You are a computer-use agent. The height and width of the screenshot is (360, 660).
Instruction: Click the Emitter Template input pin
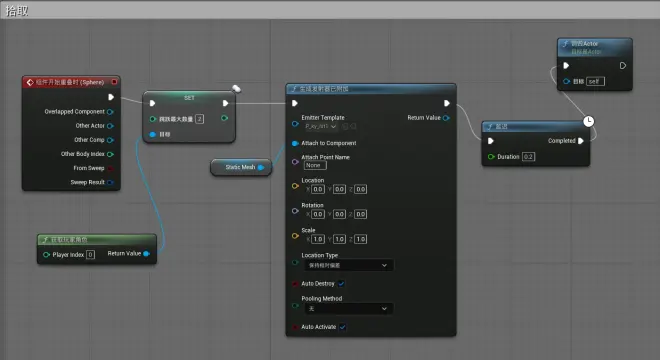[x=295, y=124]
